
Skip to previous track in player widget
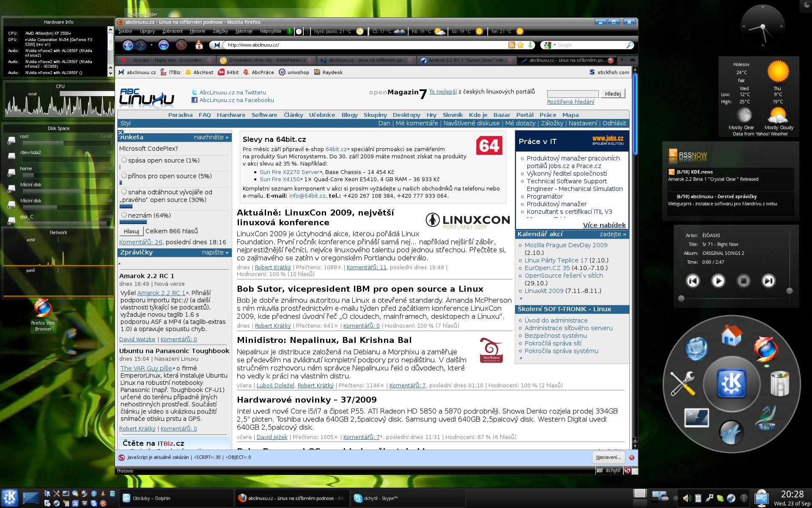693,281
